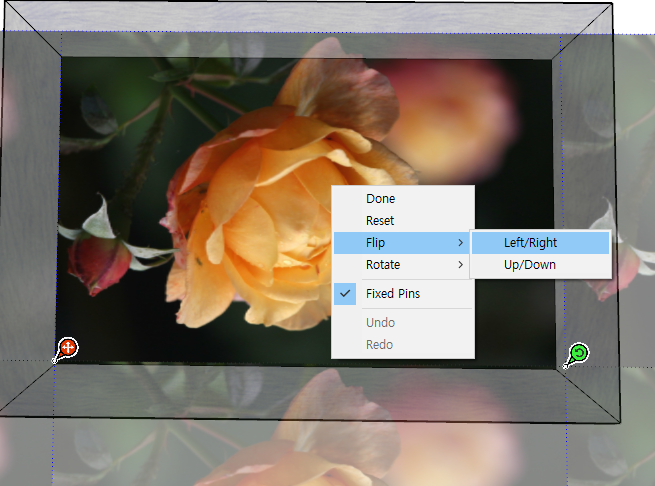Click the green rotate pin icon
Screen dimensions: 655x486
pos(578,354)
